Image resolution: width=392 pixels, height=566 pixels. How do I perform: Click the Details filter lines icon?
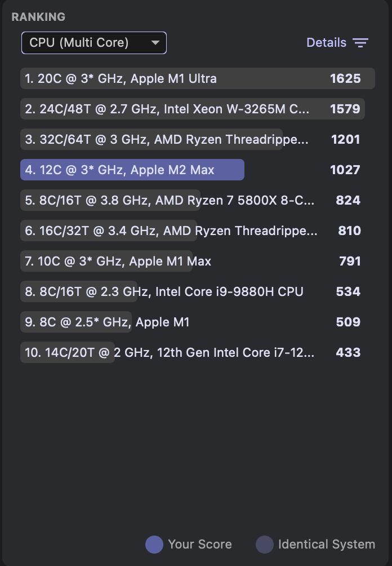click(360, 43)
